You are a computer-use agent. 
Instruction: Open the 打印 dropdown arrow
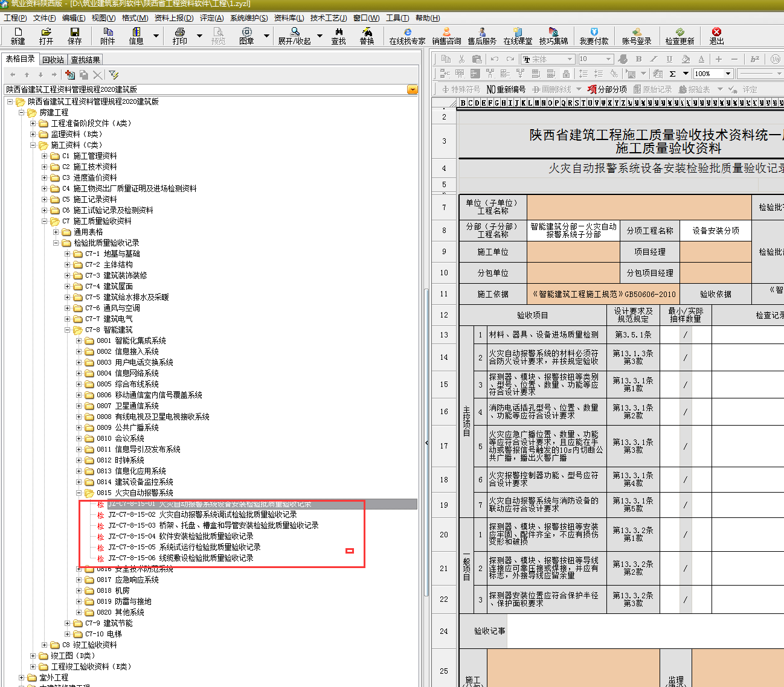coord(199,36)
